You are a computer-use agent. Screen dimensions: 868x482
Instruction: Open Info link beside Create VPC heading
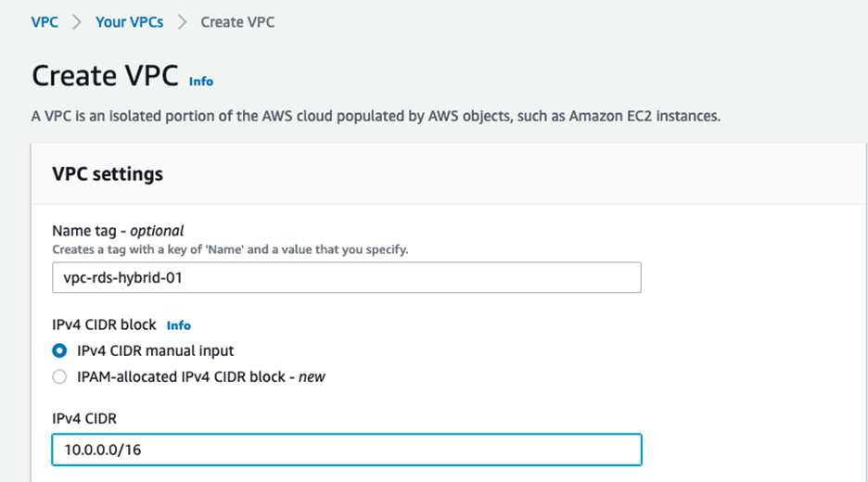(201, 82)
